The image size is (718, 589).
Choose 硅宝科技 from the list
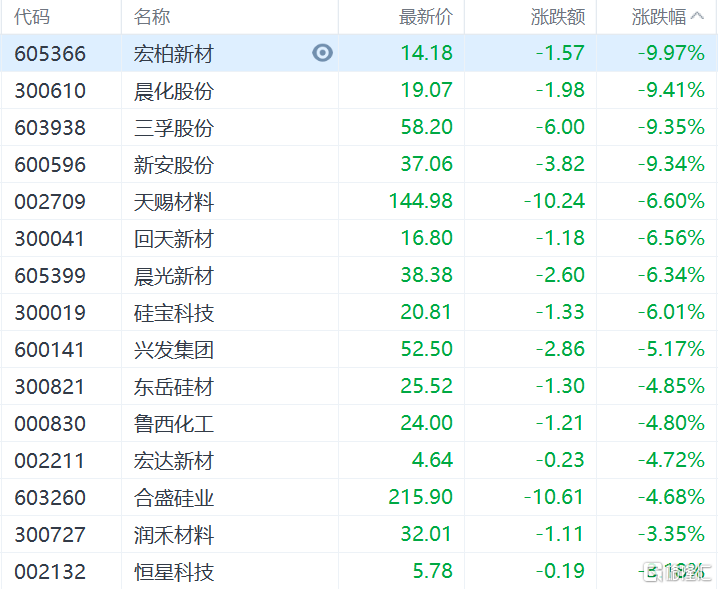pyautogui.click(x=174, y=313)
